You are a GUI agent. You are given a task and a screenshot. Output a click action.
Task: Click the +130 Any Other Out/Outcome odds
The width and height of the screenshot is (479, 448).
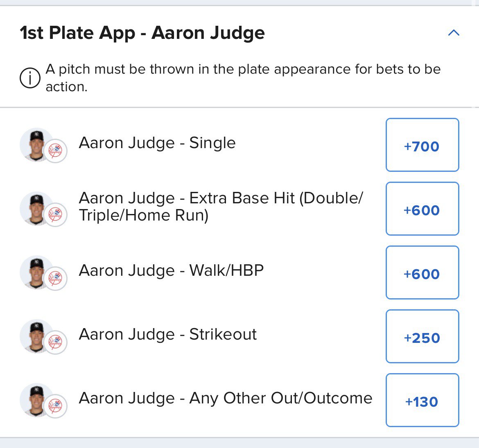422,401
